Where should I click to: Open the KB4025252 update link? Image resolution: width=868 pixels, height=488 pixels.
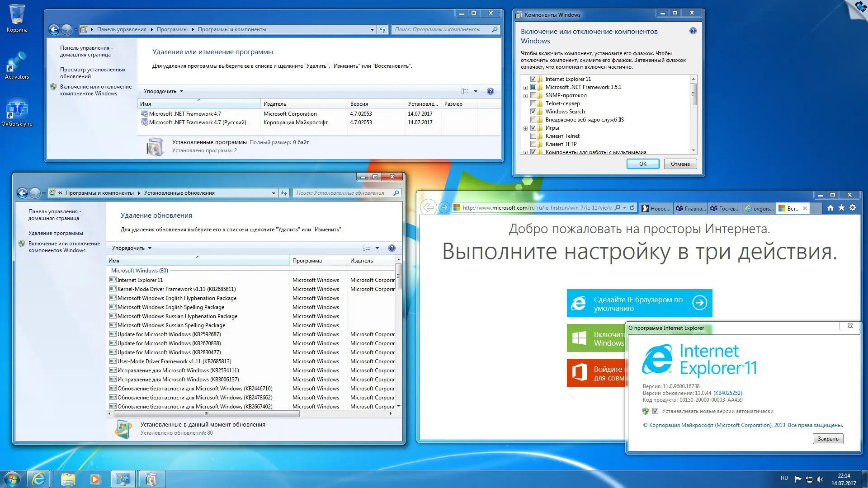coord(727,393)
